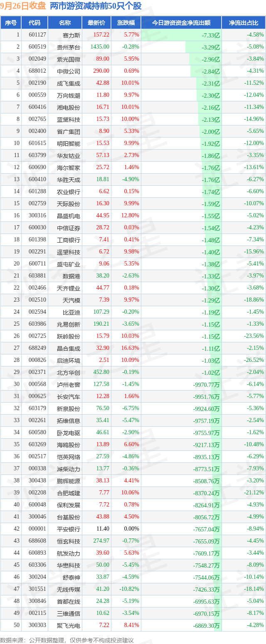Click stock code 002190

tap(37, 83)
